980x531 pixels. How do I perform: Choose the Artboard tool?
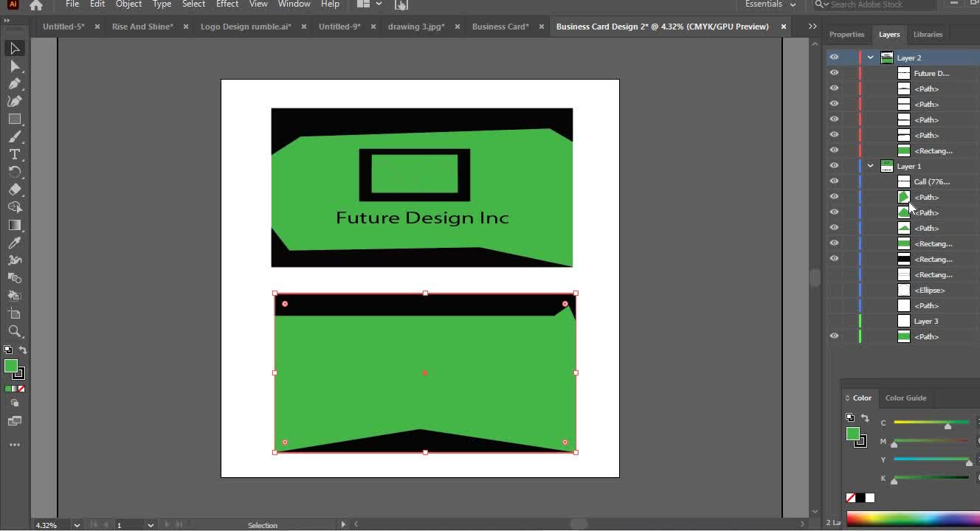pyautogui.click(x=15, y=313)
